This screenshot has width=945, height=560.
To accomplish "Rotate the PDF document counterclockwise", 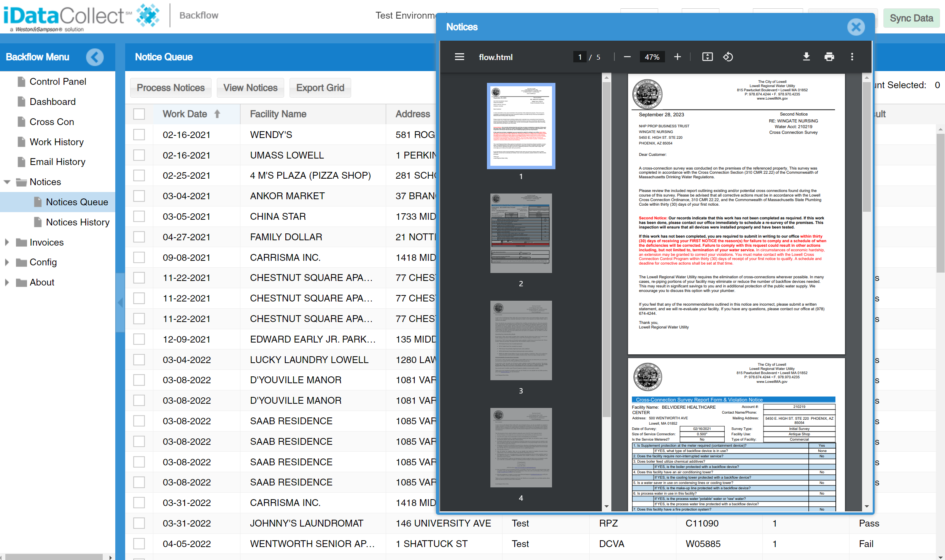I will 728,57.
